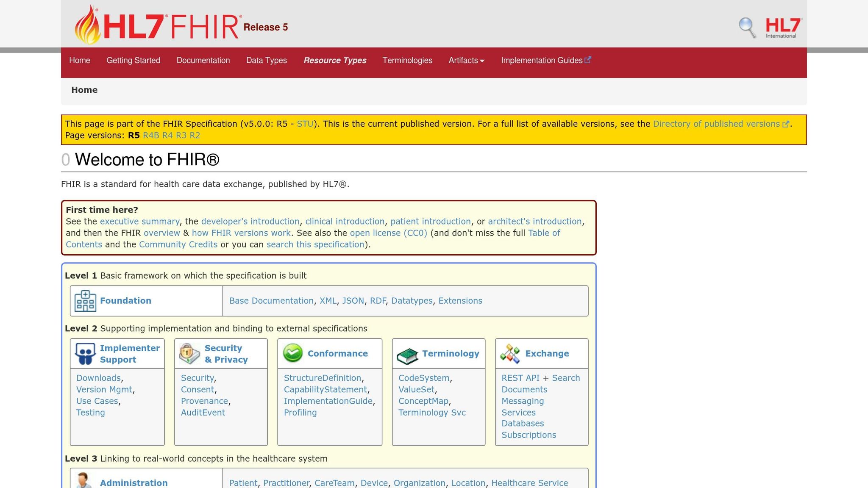Click the Foundation building icon
868x488 pixels.
[x=85, y=301]
